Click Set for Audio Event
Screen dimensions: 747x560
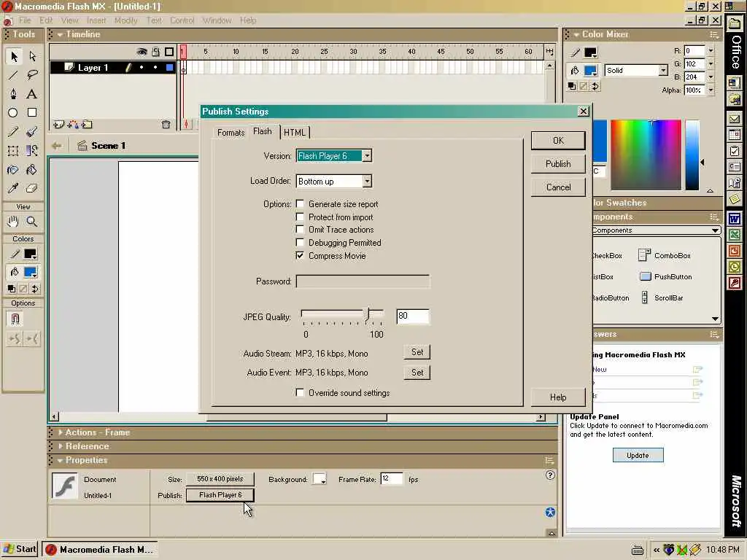417,373
